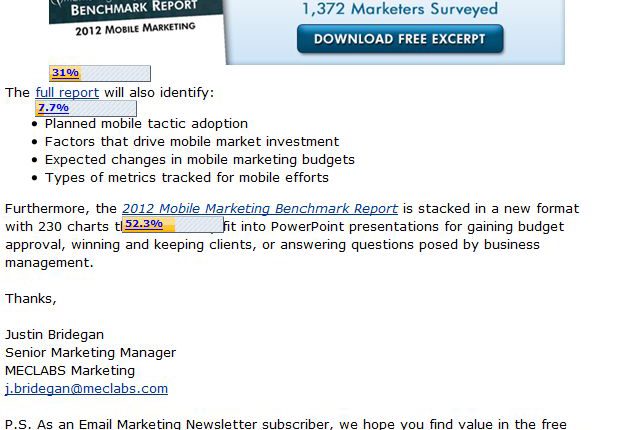The width and height of the screenshot is (636, 430).
Task: Click the '1,372 Marketers Surveyed' banner text
Action: [400, 10]
